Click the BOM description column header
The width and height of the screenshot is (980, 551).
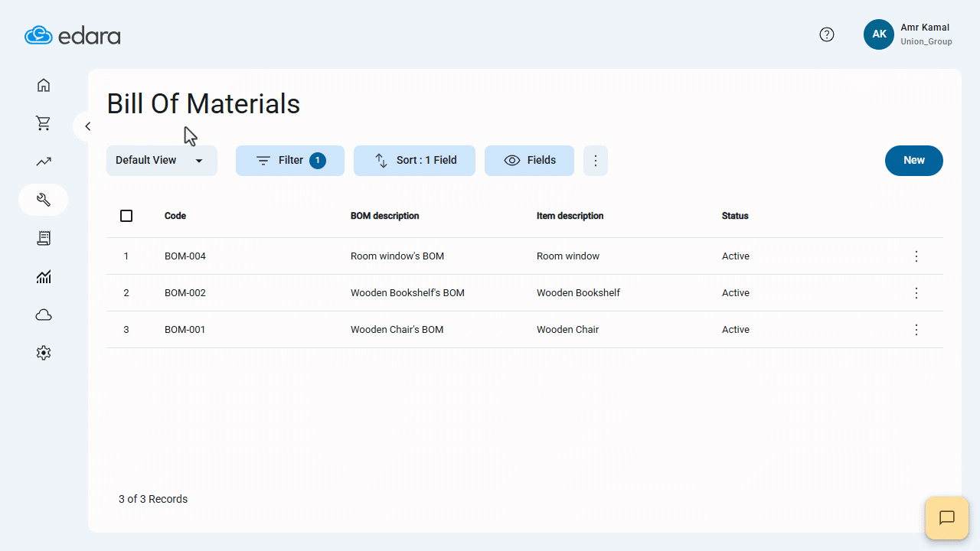(x=385, y=216)
